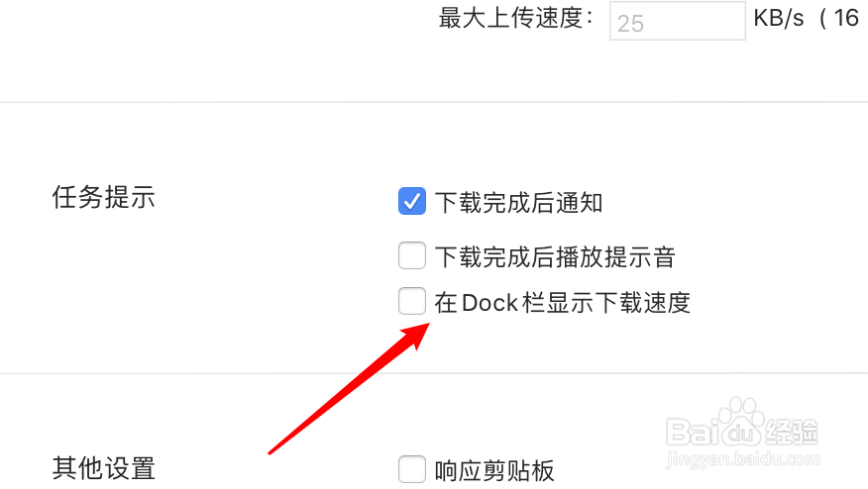This screenshot has width=868, height=489.
Task: Click the 下载完成后通知 label text
Action: tap(518, 202)
